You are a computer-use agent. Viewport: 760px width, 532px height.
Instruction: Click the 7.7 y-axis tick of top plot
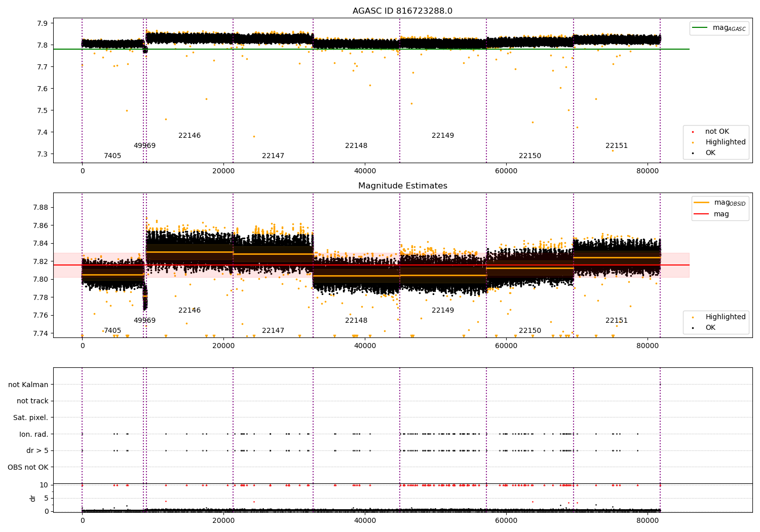pos(43,67)
